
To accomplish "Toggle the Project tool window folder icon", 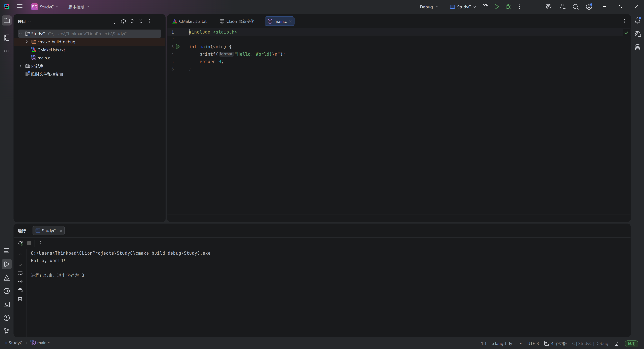I will (x=7, y=20).
